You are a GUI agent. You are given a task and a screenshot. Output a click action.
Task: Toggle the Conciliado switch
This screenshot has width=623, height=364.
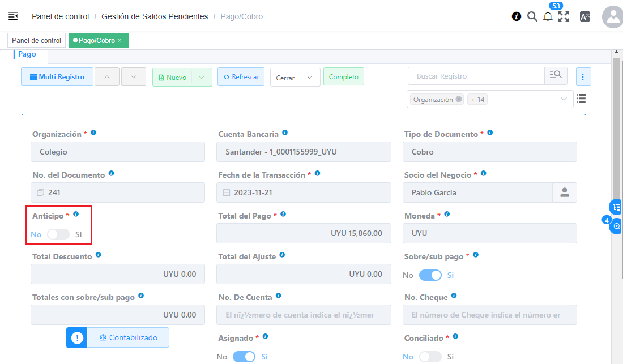(430, 357)
